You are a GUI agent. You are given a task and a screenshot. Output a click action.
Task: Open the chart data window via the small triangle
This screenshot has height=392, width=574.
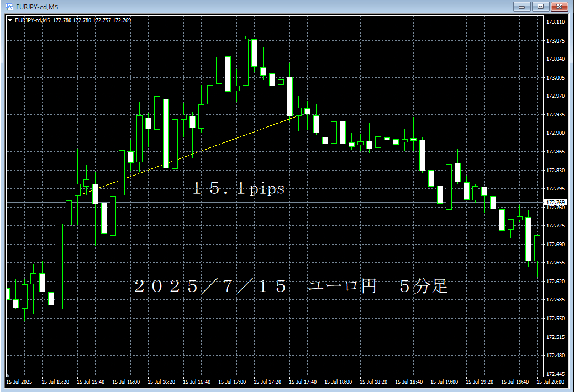tap(11, 19)
